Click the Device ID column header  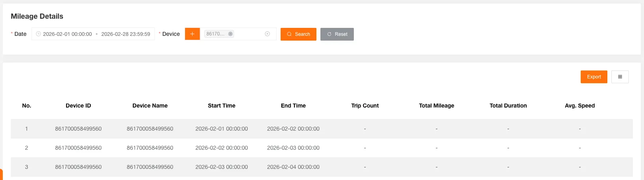[x=78, y=106]
